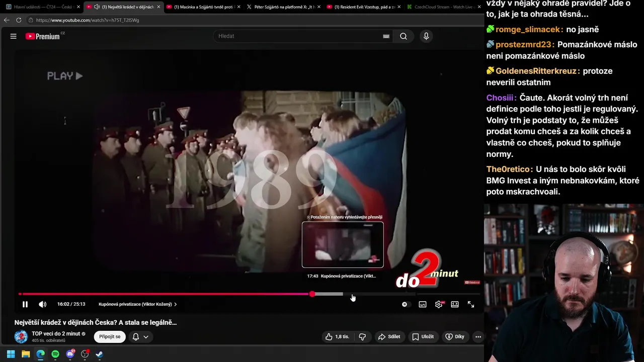Click the search magnifier button
644x362 pixels.
coord(404,36)
